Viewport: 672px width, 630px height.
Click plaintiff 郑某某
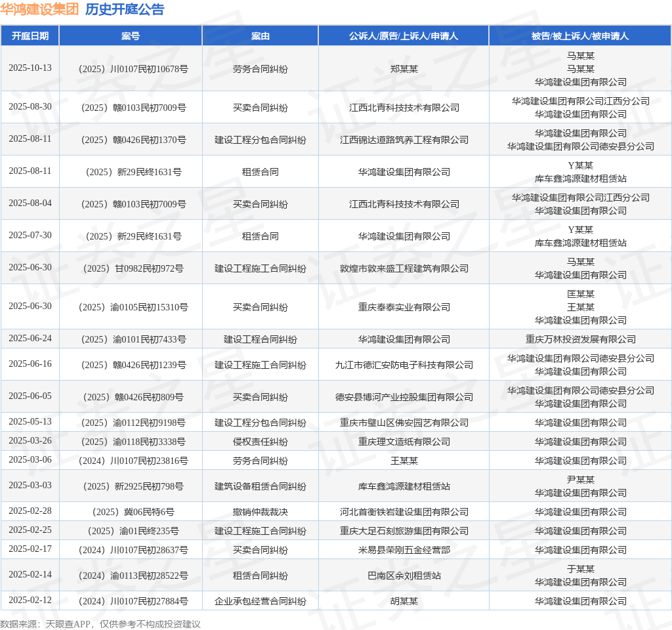404,69
